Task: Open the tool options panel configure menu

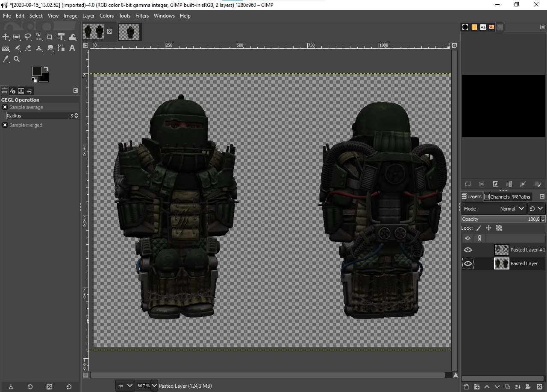Action: [x=76, y=91]
